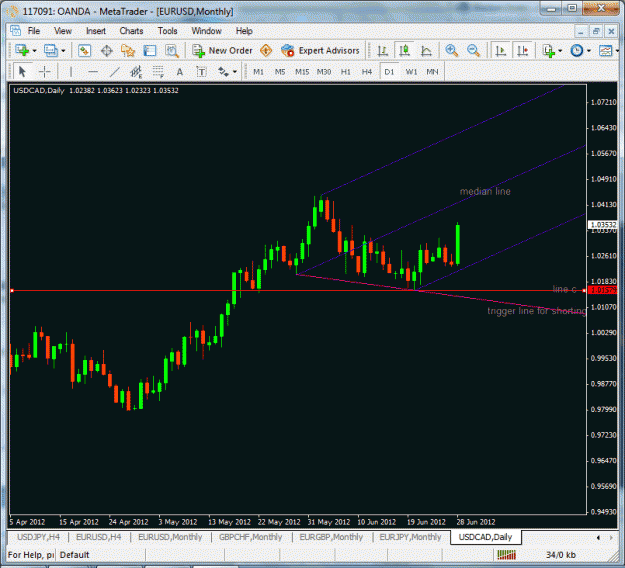Switch to M1 timeframe
This screenshot has width=625, height=568.
coord(258,72)
